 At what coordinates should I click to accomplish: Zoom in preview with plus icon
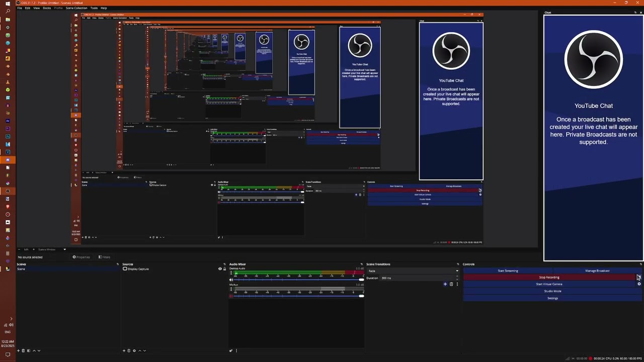pyautogui.click(x=34, y=249)
